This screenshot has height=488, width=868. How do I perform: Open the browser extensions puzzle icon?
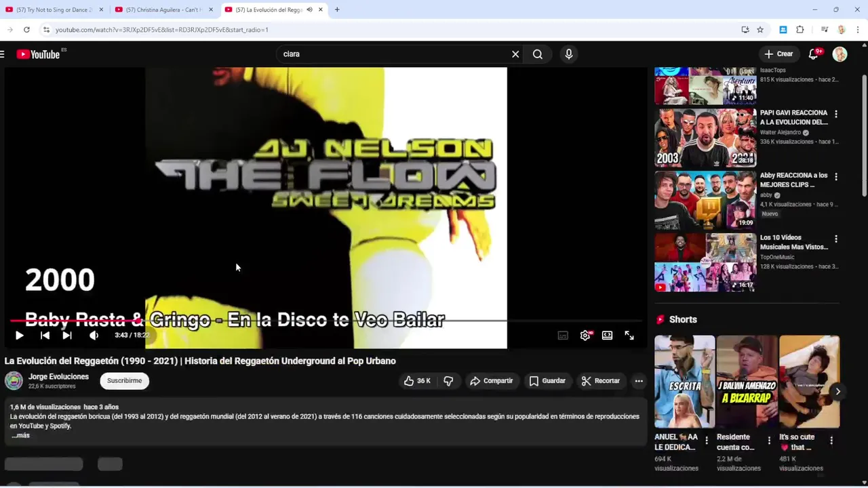pyautogui.click(x=800, y=30)
